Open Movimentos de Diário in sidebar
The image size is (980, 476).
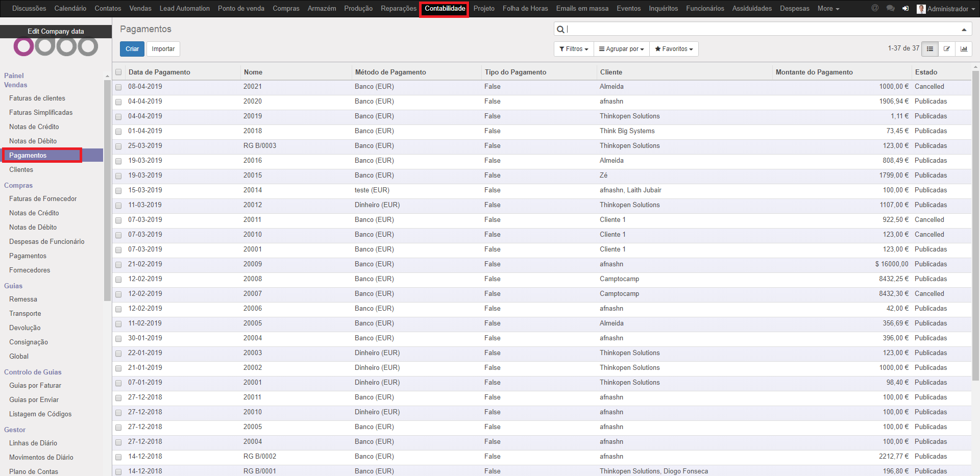coord(41,457)
